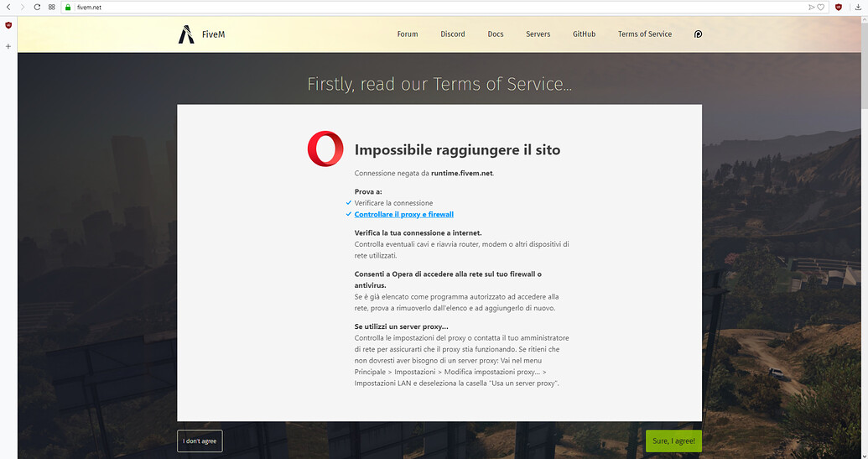Go back using the browser back arrow
The width and height of the screenshot is (868, 459).
pos(8,8)
